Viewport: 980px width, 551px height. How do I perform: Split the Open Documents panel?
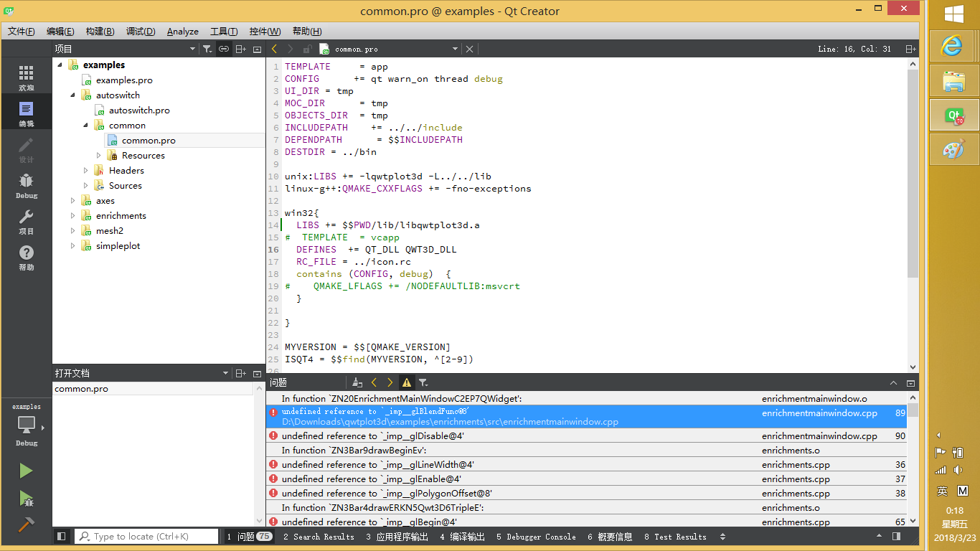point(241,373)
